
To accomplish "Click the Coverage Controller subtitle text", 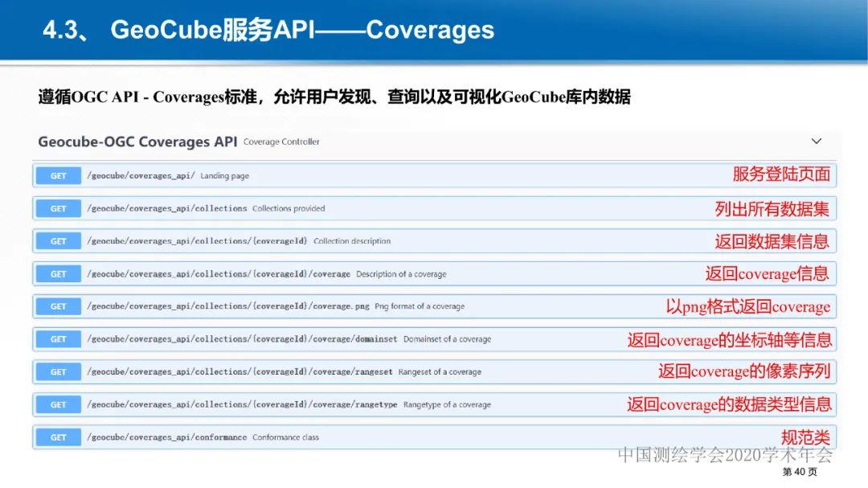I will pyautogui.click(x=281, y=142).
